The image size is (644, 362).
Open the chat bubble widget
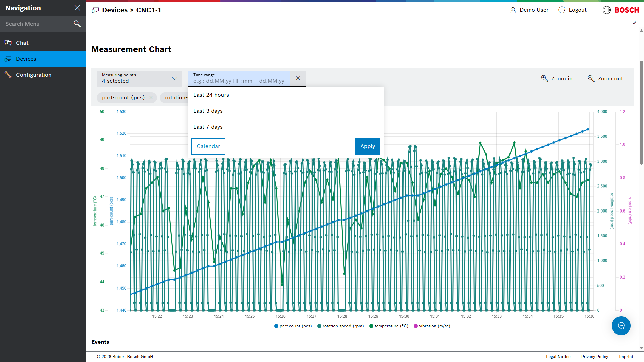point(621,326)
